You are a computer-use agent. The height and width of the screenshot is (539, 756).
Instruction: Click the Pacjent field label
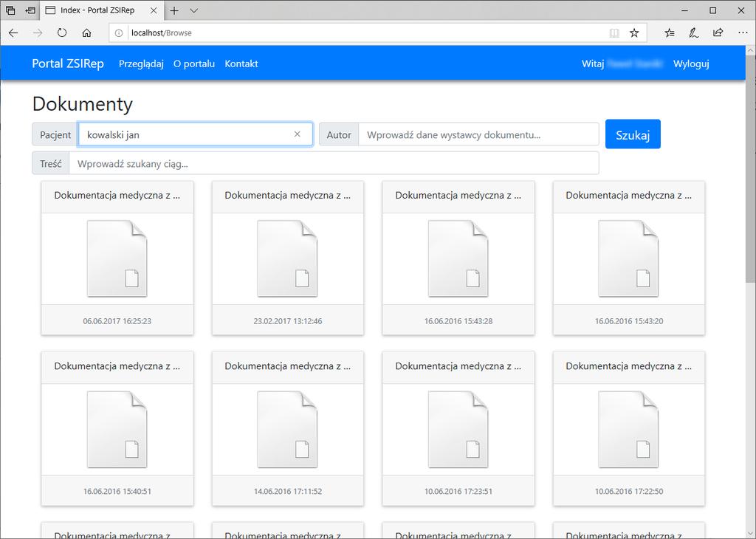click(x=55, y=134)
